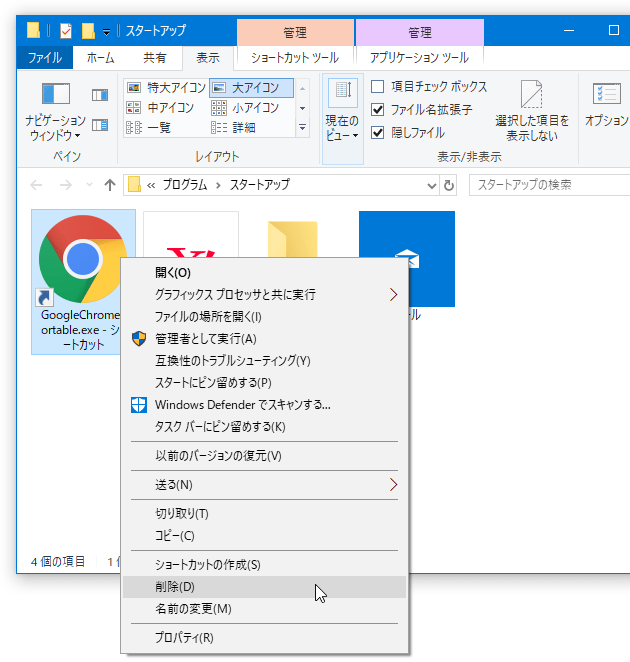Screen dimensions: 630x662
Task: Click the folder icon in the title bar
Action: pos(34,31)
